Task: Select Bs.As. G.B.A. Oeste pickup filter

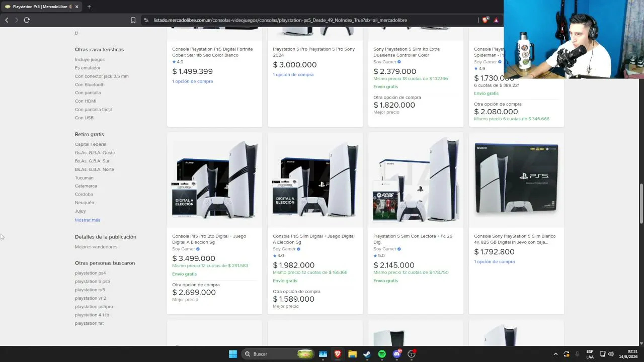Action: point(95,153)
